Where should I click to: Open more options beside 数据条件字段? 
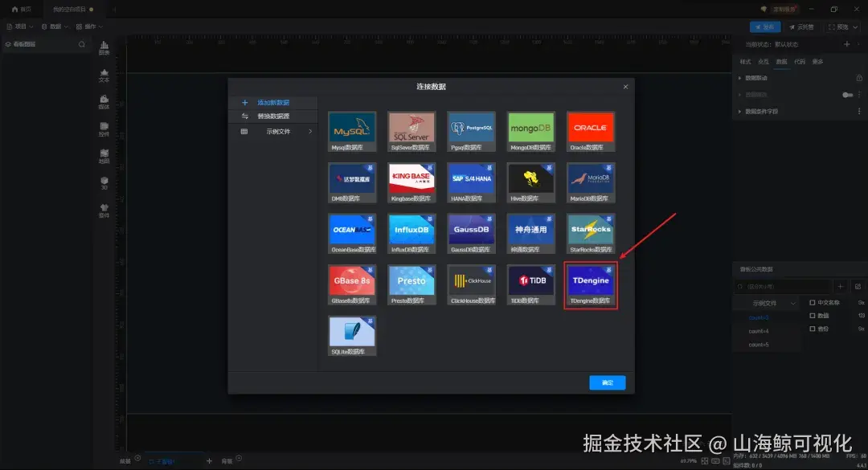tap(859, 111)
